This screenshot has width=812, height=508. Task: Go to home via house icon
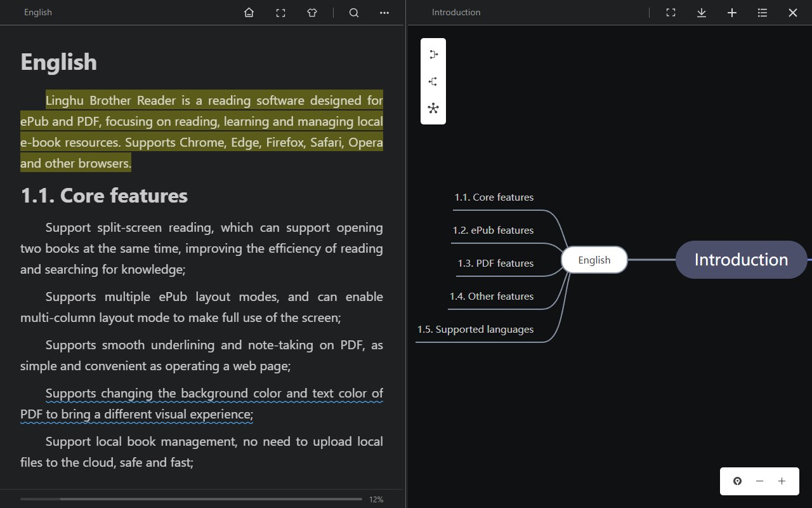[x=249, y=13]
